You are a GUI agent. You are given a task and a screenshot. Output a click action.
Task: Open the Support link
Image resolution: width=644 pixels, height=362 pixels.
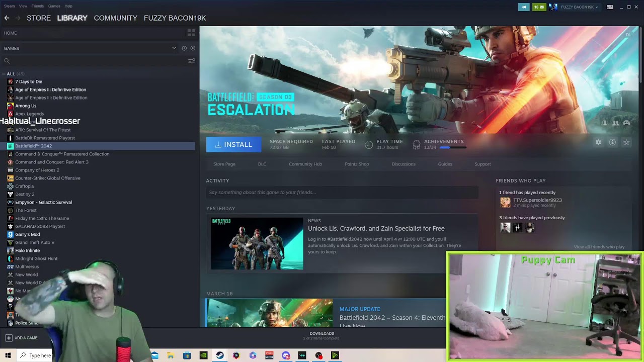pos(482,164)
